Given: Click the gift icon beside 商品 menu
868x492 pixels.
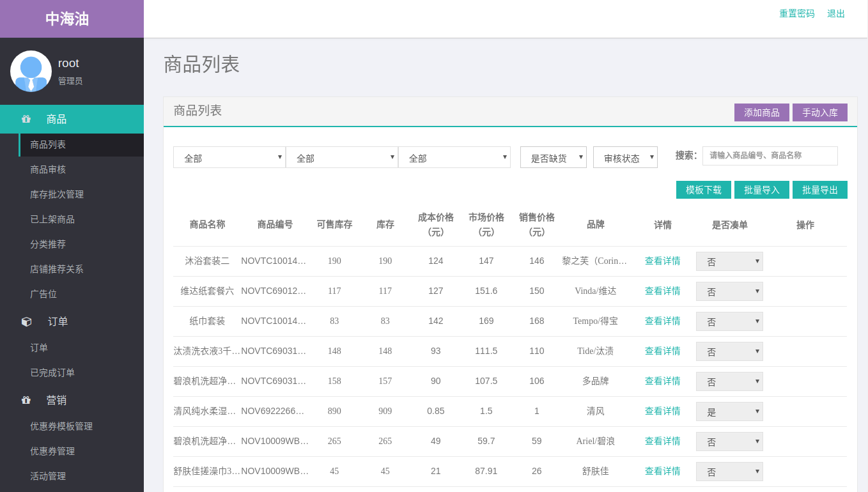Looking at the screenshot, I should (26, 119).
